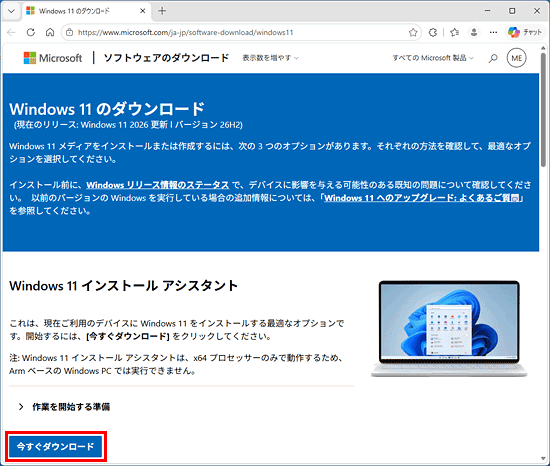The width and height of the screenshot is (550, 466).
Task: Open a new browser tab
Action: pyautogui.click(x=162, y=11)
